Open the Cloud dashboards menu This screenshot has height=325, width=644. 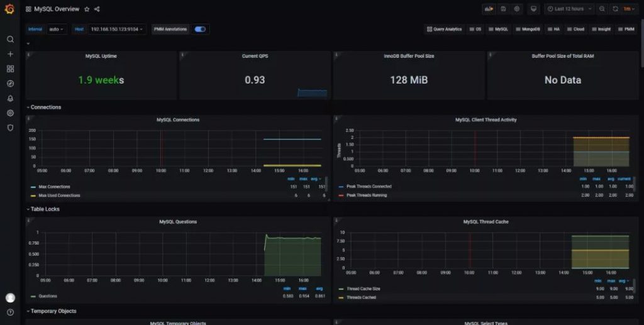pos(576,29)
